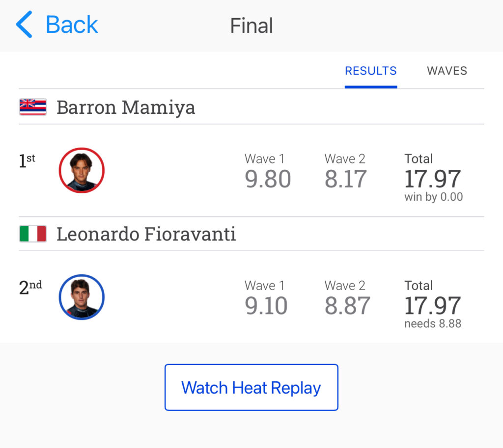Tap the "needs 8.88" label
This screenshot has width=503, height=448.
pos(433,324)
